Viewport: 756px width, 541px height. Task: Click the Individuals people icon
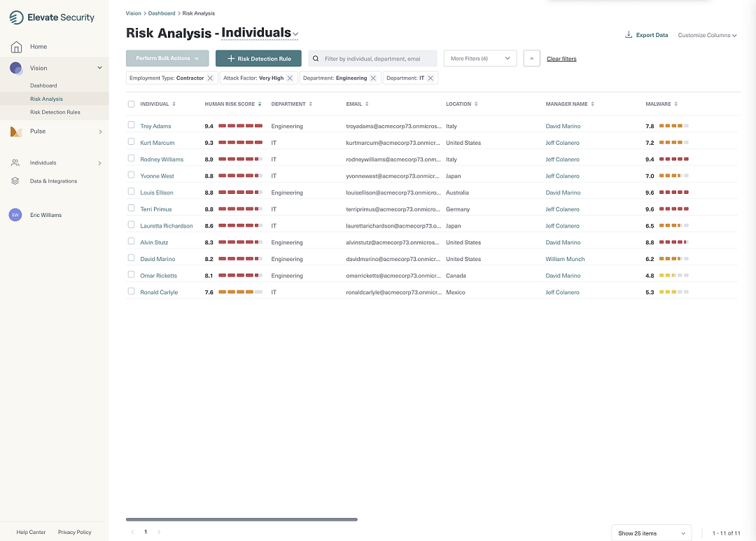click(x=15, y=163)
